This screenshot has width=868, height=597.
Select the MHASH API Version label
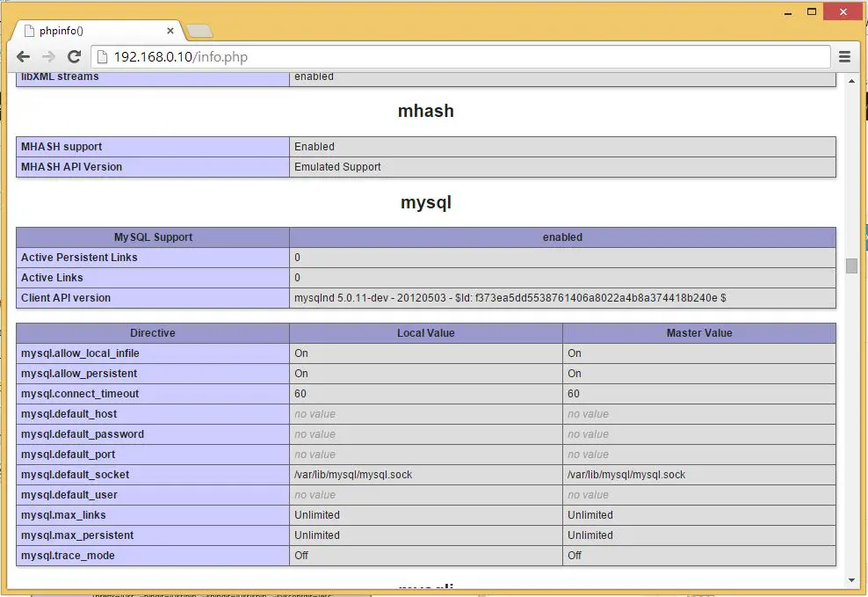(71, 167)
